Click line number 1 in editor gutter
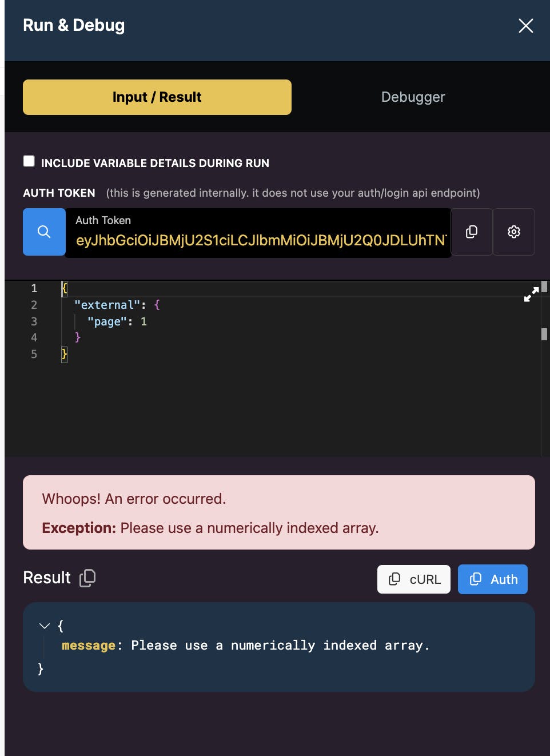 [x=34, y=288]
